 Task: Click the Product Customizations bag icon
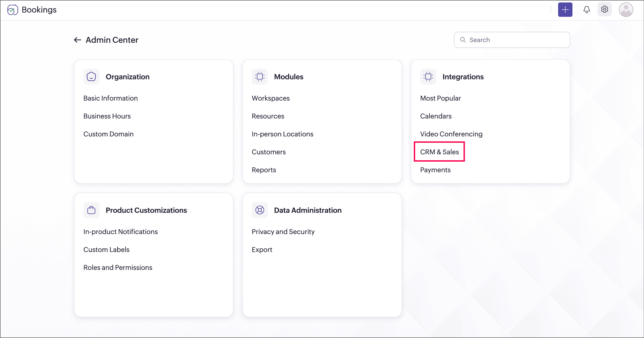click(91, 210)
